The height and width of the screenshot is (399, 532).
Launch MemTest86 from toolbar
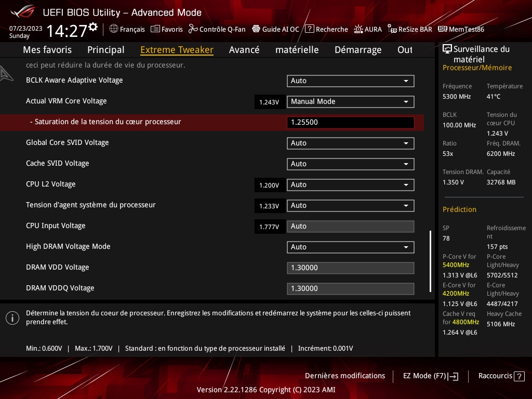tap(461, 29)
